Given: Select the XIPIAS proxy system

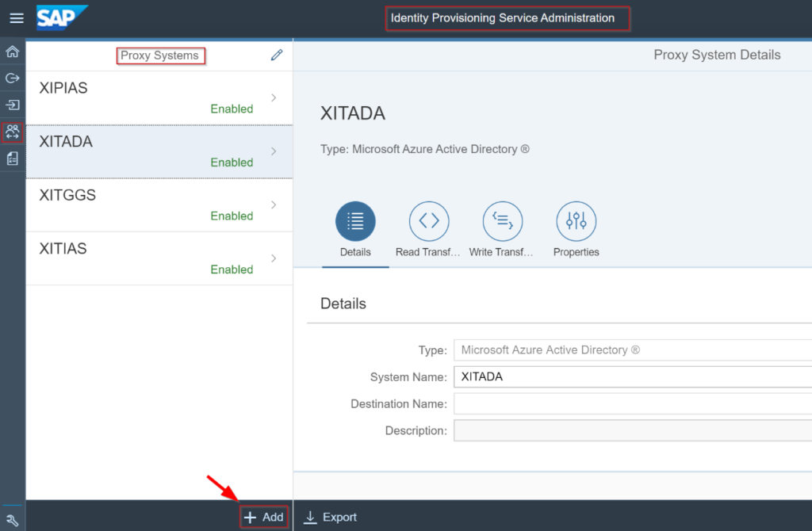Looking at the screenshot, I should (159, 97).
